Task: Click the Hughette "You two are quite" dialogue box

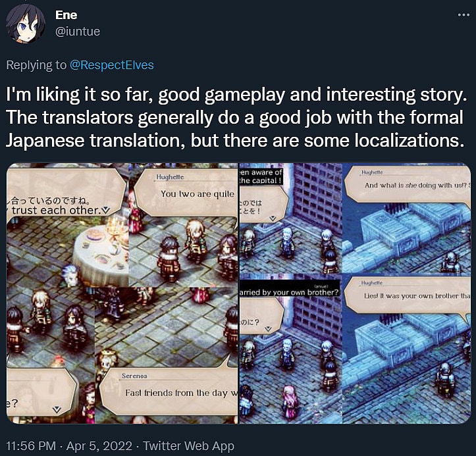Action: 186,192
